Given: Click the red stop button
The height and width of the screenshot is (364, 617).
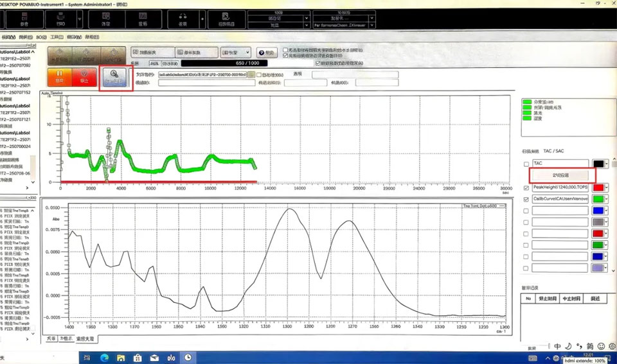Looking at the screenshot, I should pos(84,77).
